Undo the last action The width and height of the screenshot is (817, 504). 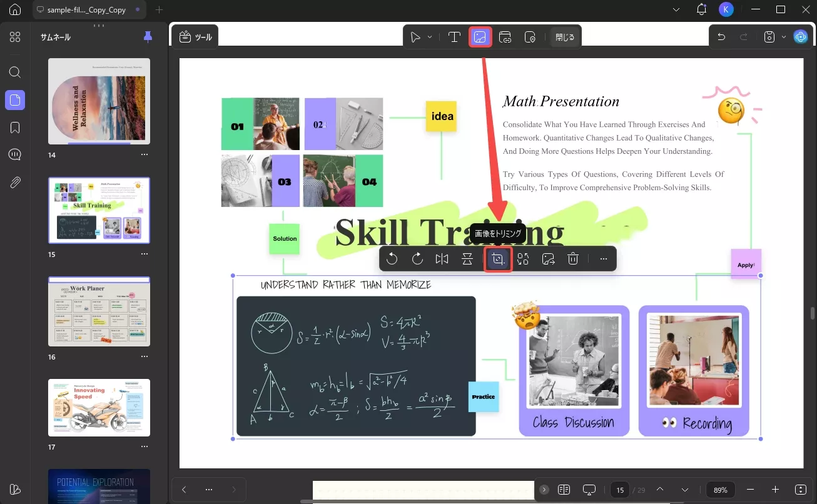[721, 37]
